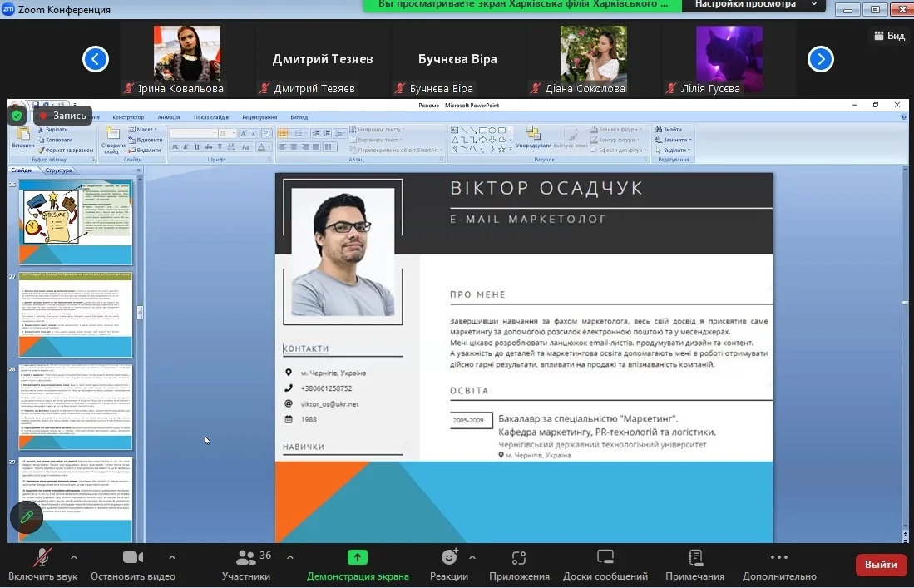The width and height of the screenshot is (914, 588).
Task: Toggle the recording indicator "Запись"
Action: pyautogui.click(x=63, y=116)
